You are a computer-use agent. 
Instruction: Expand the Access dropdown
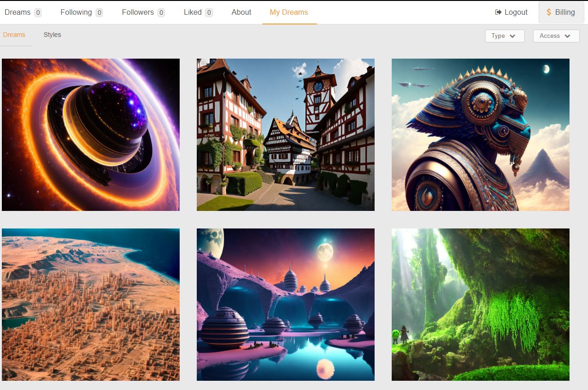coord(556,36)
